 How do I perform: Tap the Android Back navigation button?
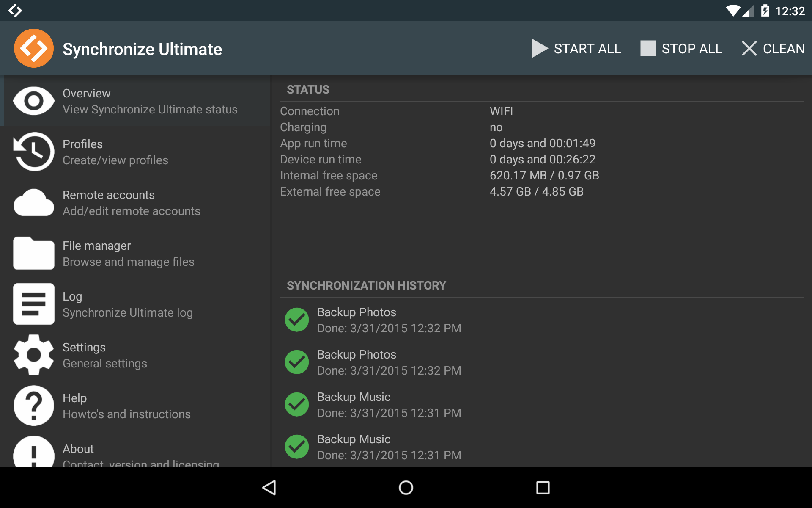point(269,488)
